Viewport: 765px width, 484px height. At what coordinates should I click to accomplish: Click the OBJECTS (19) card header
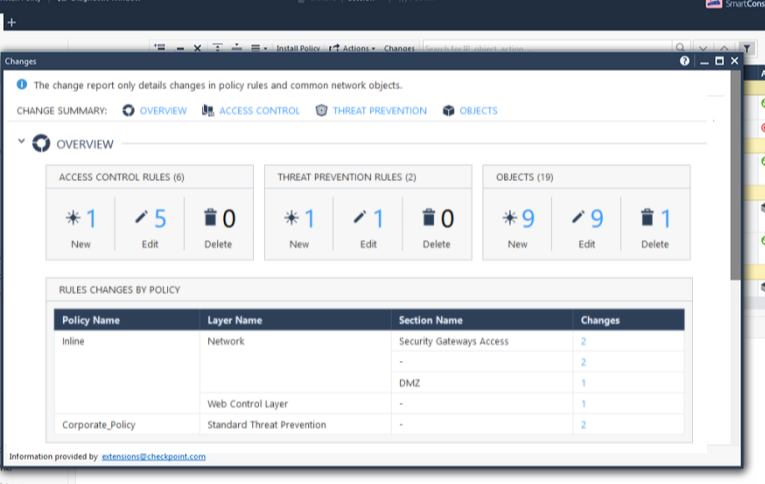tap(586, 177)
